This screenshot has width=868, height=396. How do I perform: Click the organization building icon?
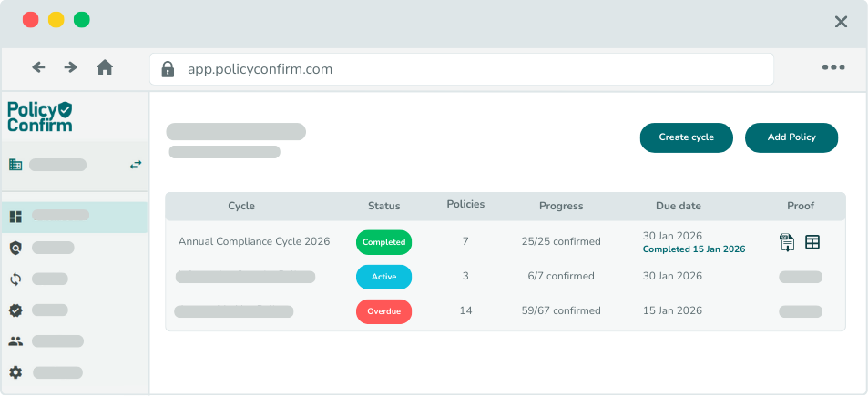[x=15, y=165]
